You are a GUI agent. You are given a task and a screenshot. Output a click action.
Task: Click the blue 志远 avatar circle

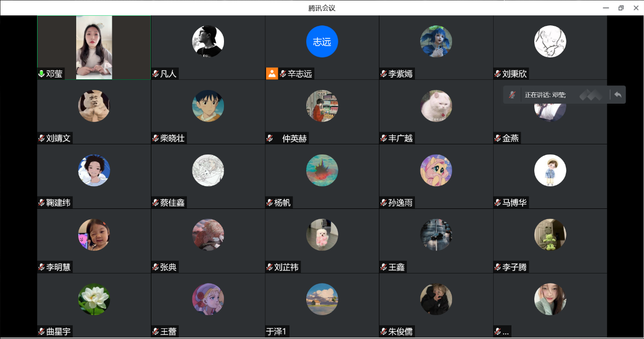pos(322,42)
